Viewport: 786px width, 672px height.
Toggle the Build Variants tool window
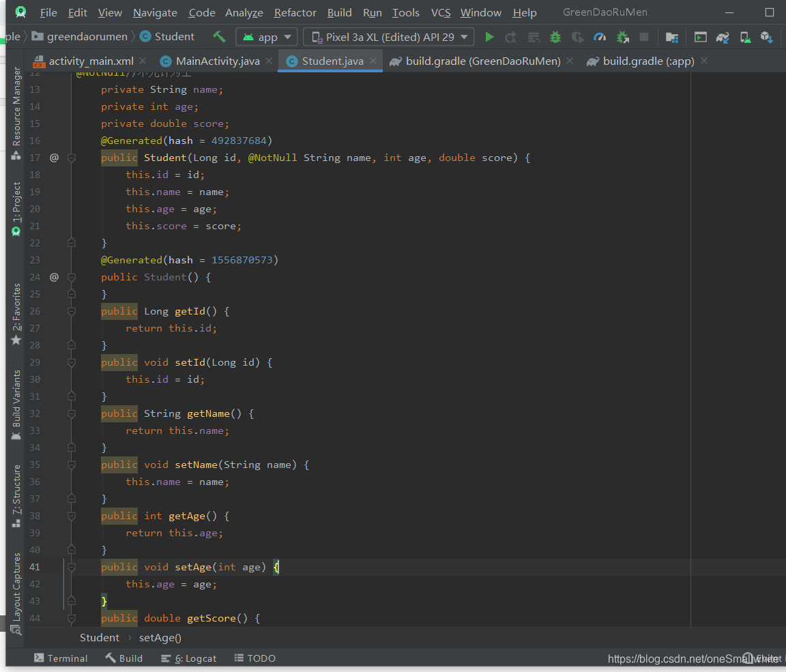point(16,405)
